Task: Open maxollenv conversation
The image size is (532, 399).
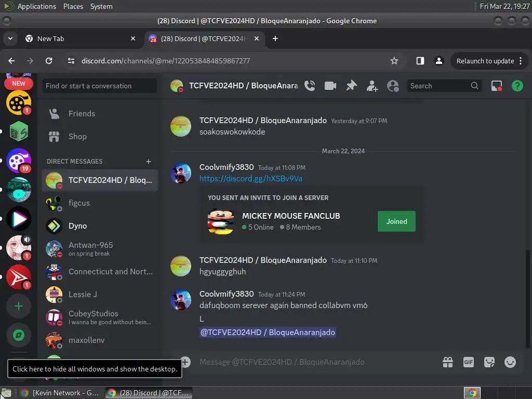Action: click(x=100, y=340)
